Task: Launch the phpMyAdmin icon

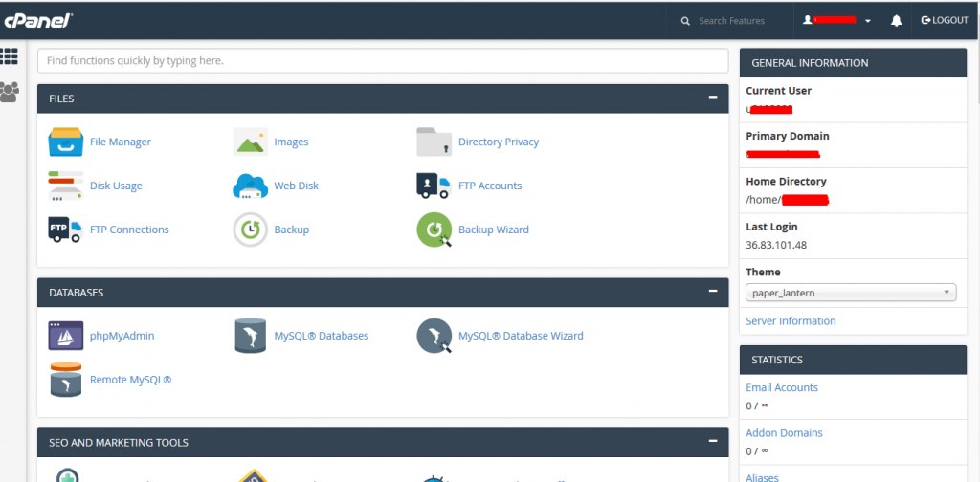Action: pyautogui.click(x=66, y=336)
